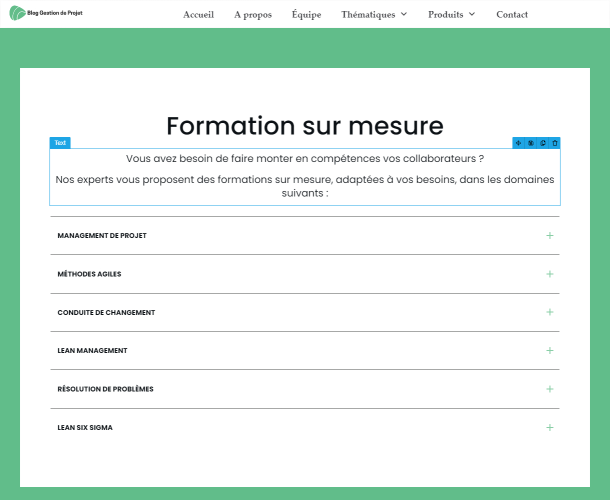Image resolution: width=610 pixels, height=500 pixels.
Task: Select the blue Text block label
Action: coord(60,143)
